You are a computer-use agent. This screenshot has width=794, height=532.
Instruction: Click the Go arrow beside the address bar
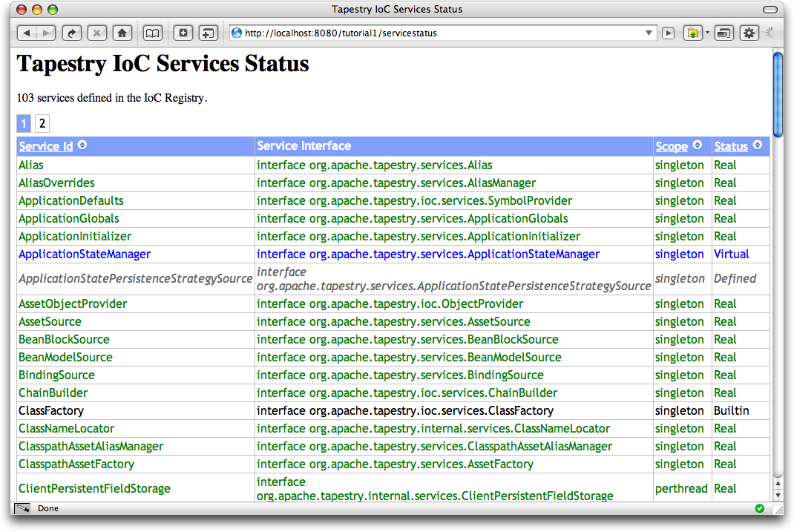click(x=668, y=33)
